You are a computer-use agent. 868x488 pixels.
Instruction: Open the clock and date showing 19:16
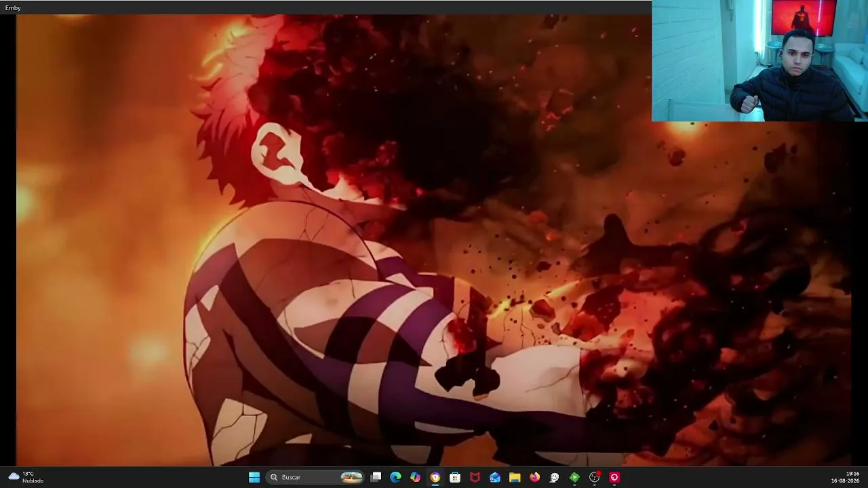point(846,477)
